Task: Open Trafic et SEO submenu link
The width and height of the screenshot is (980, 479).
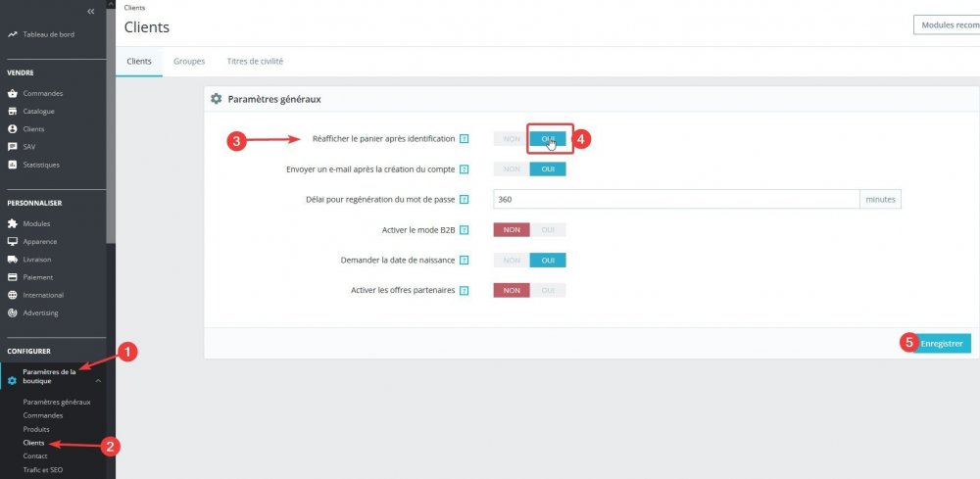Action: point(43,469)
